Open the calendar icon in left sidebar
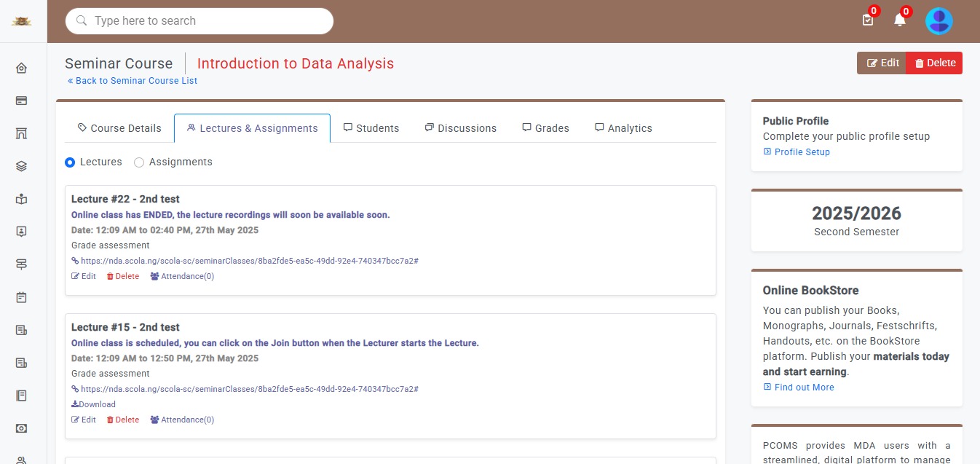This screenshot has height=464, width=980. click(x=21, y=297)
